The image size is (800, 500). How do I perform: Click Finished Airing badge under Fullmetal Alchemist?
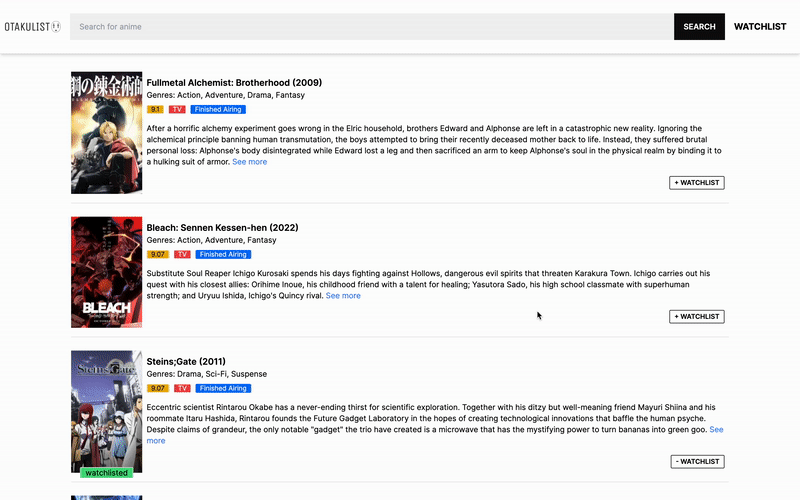click(218, 109)
